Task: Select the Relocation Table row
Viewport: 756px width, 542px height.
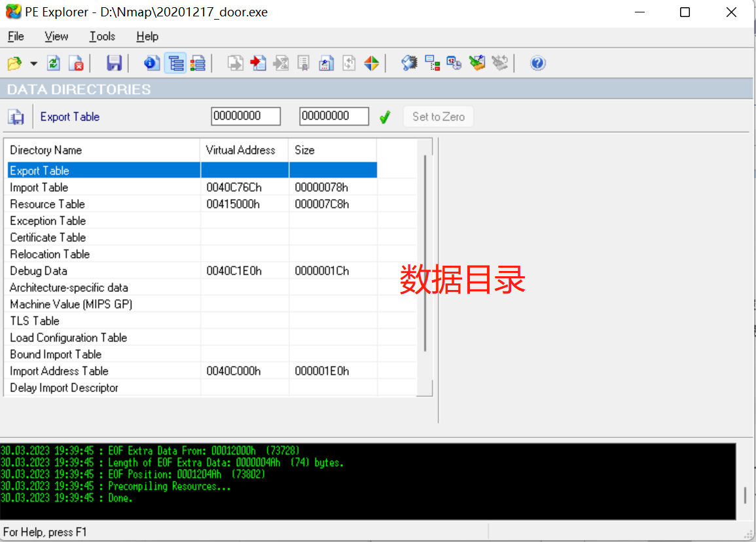Action: (192, 254)
